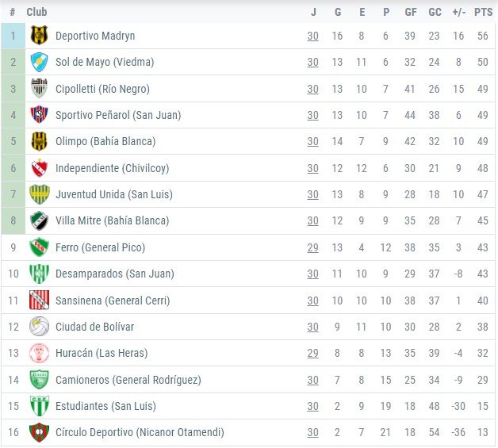The height and width of the screenshot is (448, 498).
Task: Click the Independiente (Chivilcoy) red crest
Action: (x=39, y=168)
